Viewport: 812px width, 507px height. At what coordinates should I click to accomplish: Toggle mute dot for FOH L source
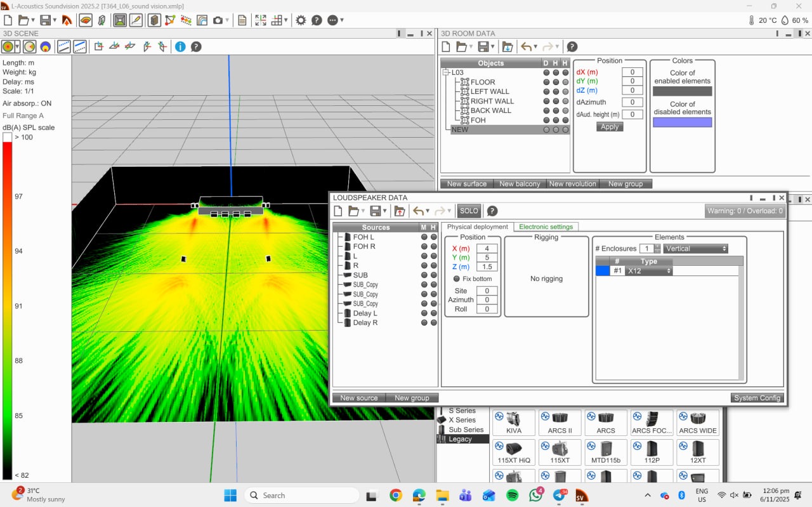click(x=424, y=237)
